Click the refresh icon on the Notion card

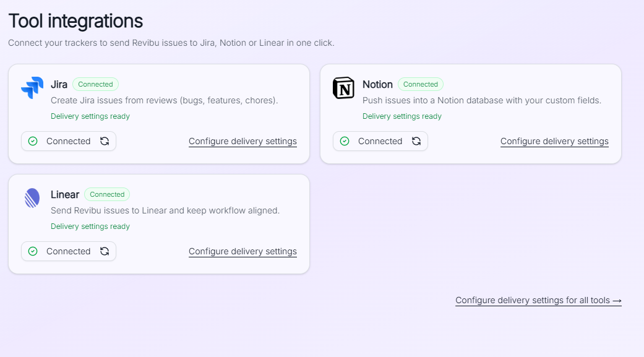pyautogui.click(x=417, y=140)
